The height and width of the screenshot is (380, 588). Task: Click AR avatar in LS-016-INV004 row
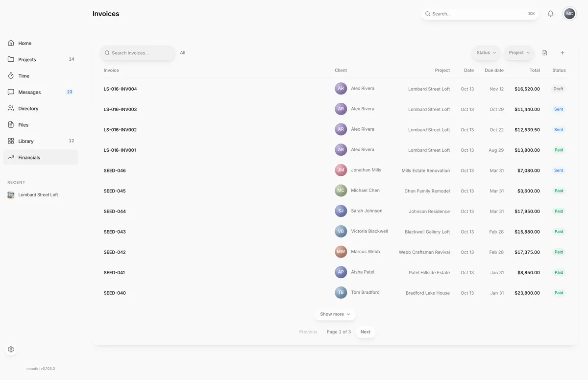(x=341, y=89)
